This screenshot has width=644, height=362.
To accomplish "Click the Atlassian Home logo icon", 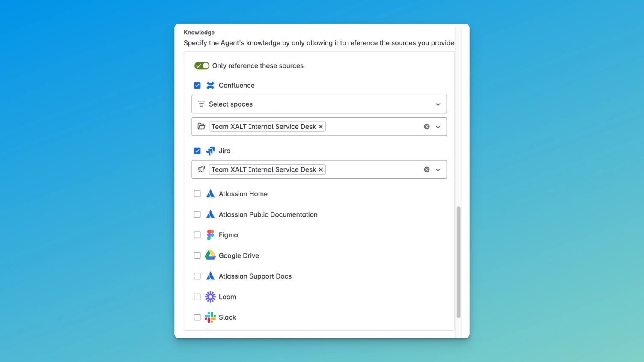I will point(210,194).
